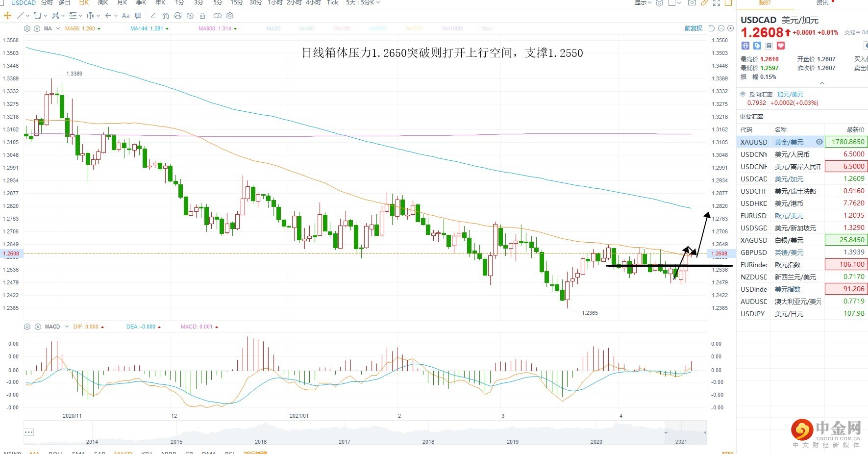Open the 5天:5分K period dropdown
Screen dimensions: 868x454
pos(363,3)
